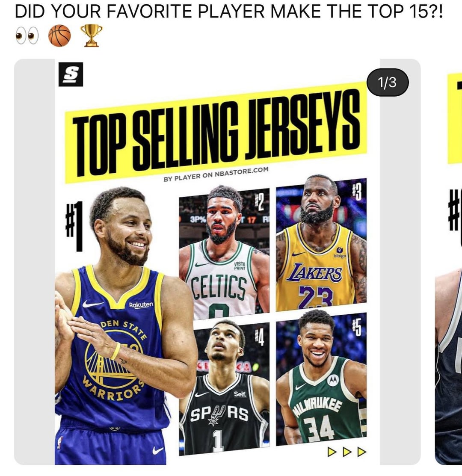Click the eyes emoji in caption
This screenshot has width=462, height=476.
point(27,36)
